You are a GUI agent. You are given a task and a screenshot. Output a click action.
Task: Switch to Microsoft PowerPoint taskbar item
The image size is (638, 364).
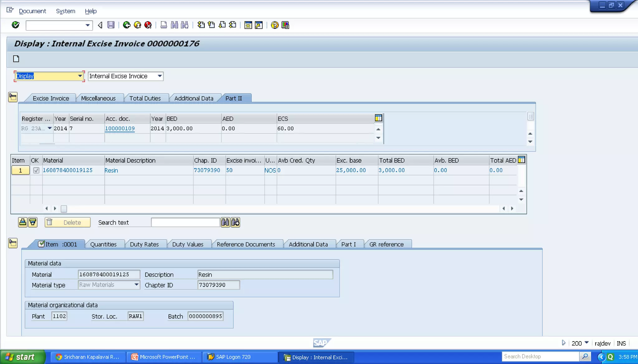click(164, 357)
